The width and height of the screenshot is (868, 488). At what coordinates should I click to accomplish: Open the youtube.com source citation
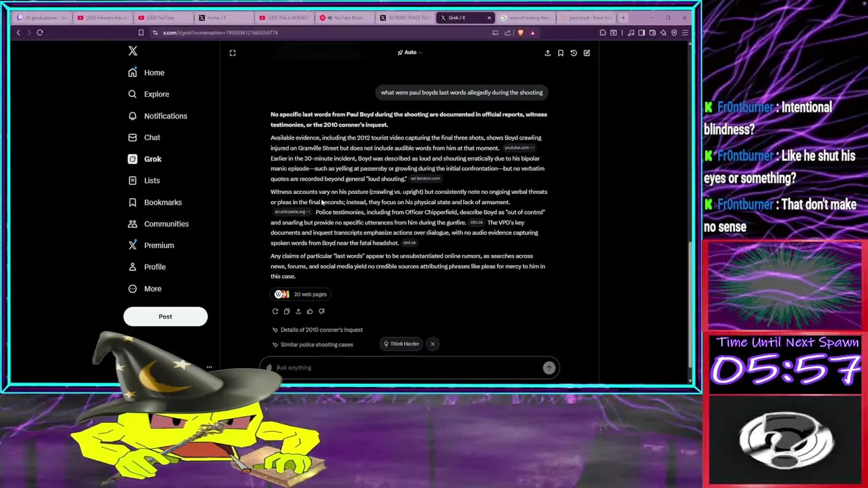(x=519, y=148)
